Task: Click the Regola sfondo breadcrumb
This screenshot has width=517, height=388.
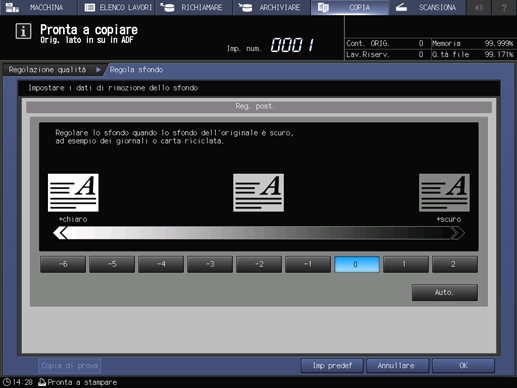Action: point(136,70)
